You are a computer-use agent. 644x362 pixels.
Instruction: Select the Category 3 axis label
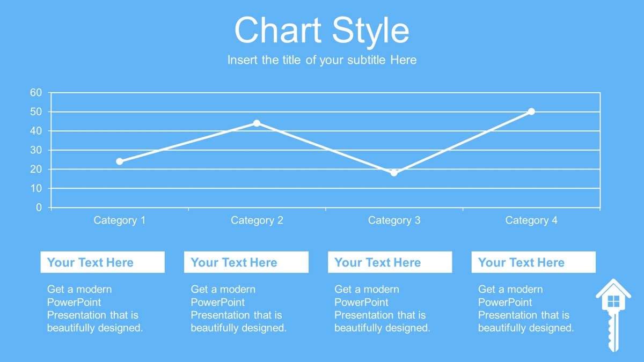point(394,220)
